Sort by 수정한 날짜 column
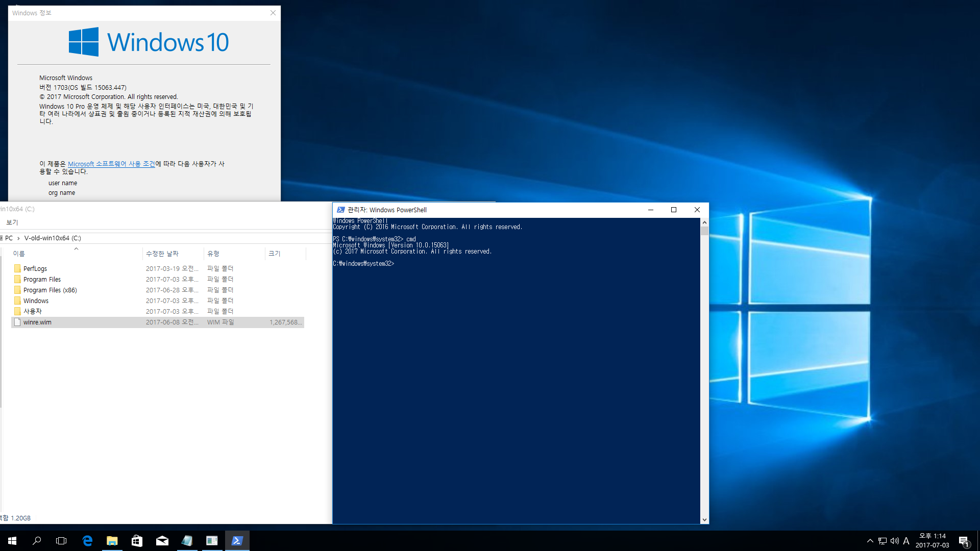 174,254
